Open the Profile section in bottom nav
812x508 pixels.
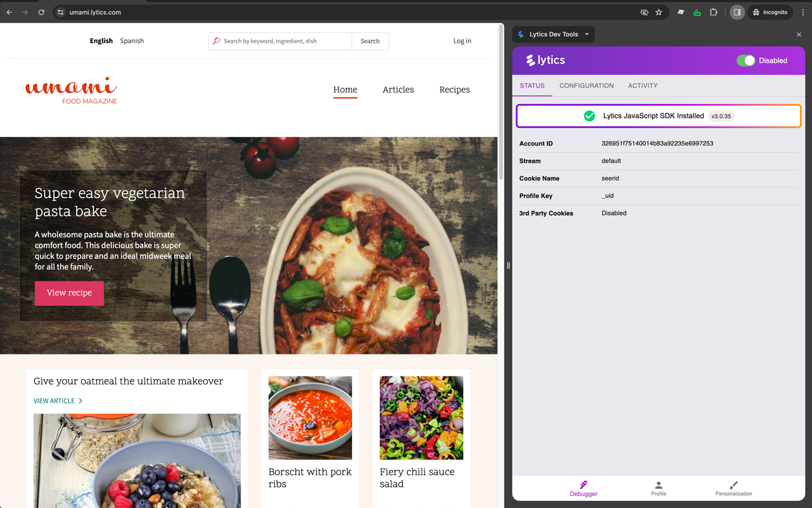pos(658,488)
